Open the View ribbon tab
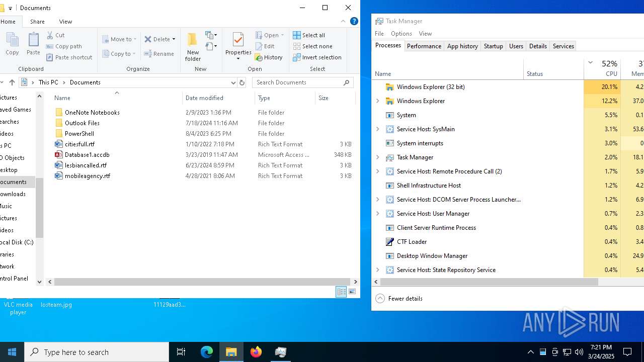This screenshot has width=644, height=362. 65,22
